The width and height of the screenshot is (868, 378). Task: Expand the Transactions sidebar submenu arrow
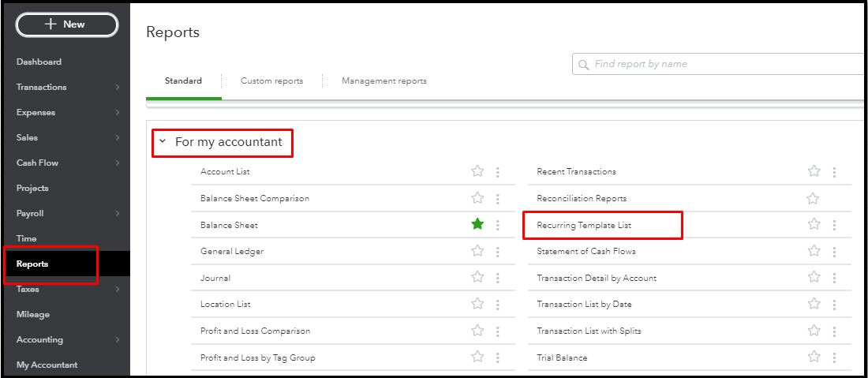pyautogui.click(x=117, y=88)
